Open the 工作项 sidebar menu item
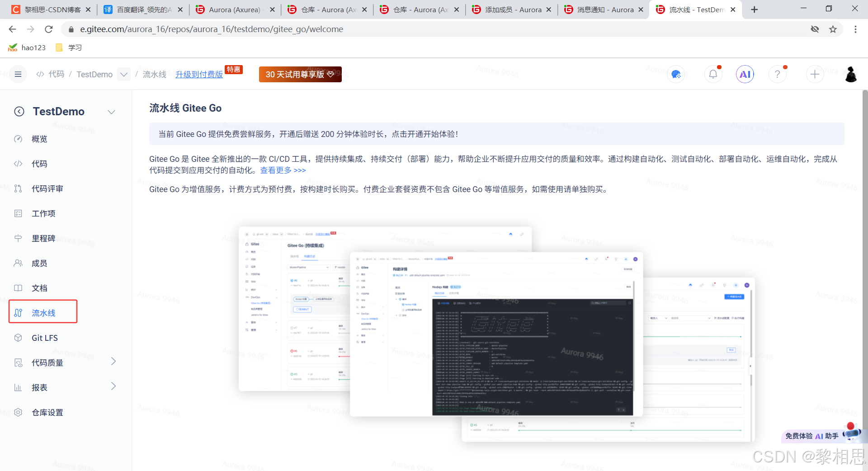The image size is (868, 471). tap(43, 213)
